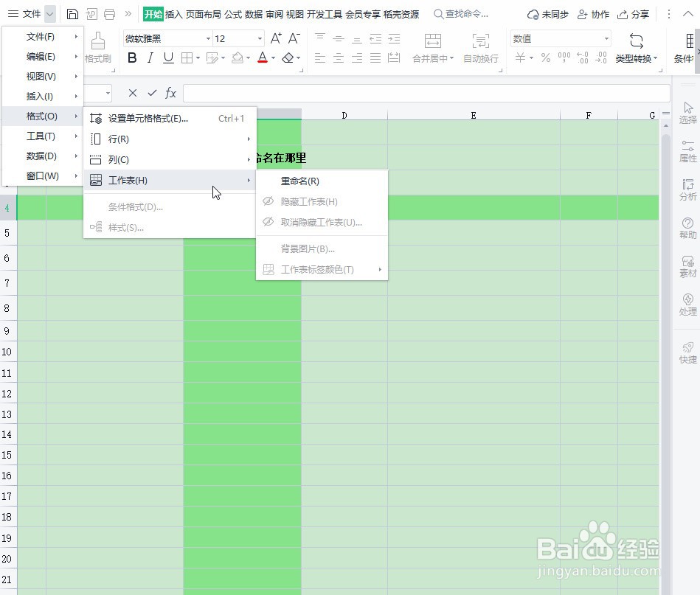Click the Borders icon
The width and height of the screenshot is (700, 595).
pos(187,58)
